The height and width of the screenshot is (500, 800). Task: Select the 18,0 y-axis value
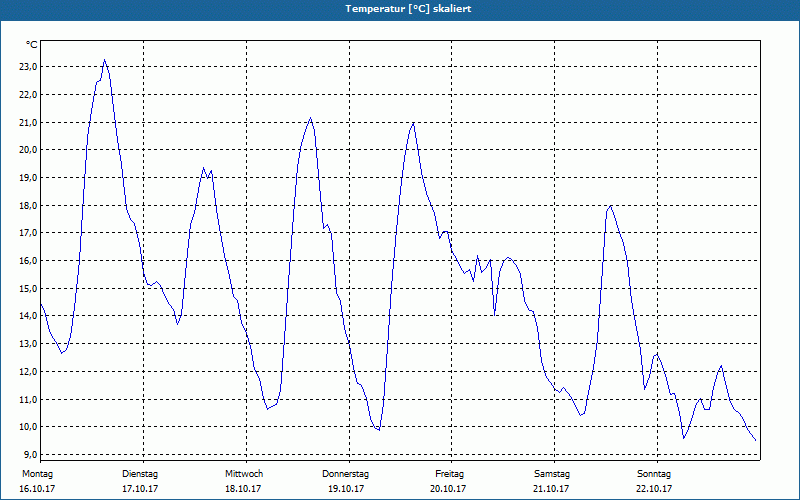[27, 206]
